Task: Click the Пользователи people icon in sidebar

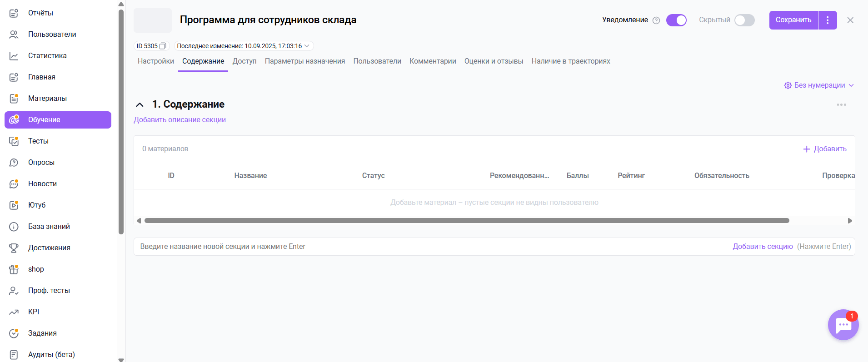Action: point(14,35)
